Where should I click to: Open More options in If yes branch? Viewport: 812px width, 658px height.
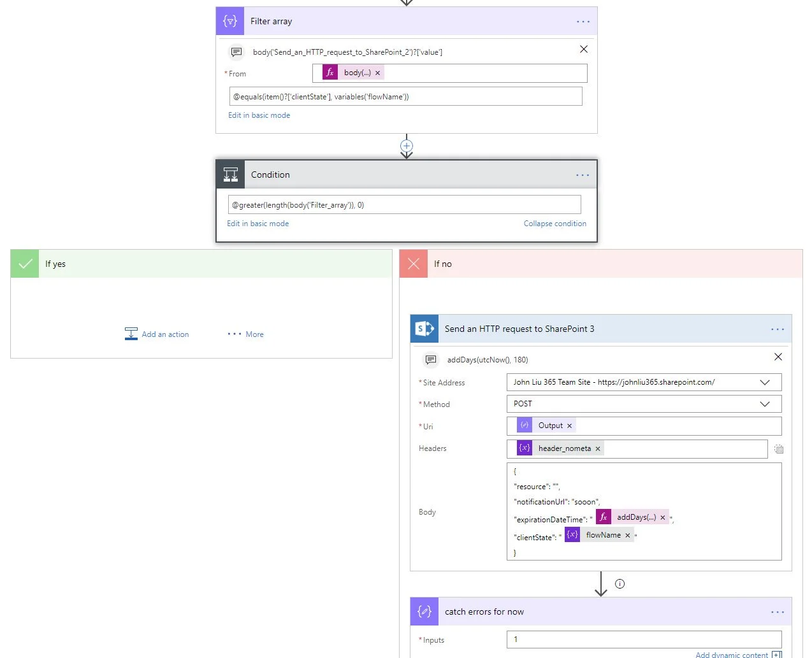point(246,334)
